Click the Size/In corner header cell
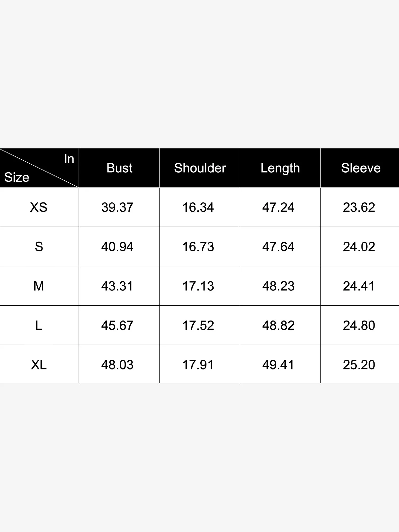Image resolution: width=399 pixels, height=532 pixels. [x=39, y=168]
